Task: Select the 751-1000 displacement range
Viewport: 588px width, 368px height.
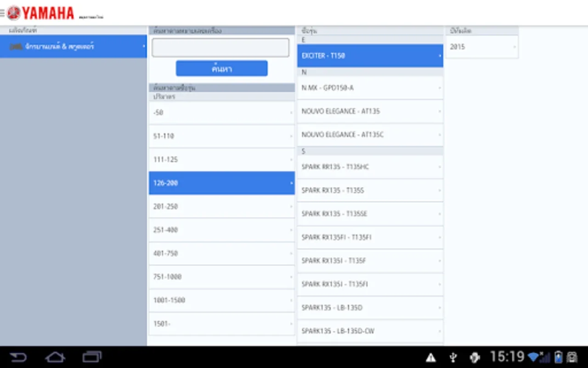Action: pyautogui.click(x=221, y=277)
